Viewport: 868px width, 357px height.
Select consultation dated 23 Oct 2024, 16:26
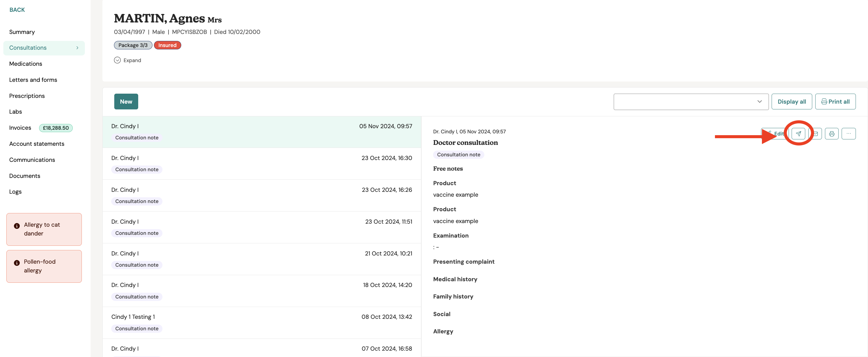tap(262, 195)
